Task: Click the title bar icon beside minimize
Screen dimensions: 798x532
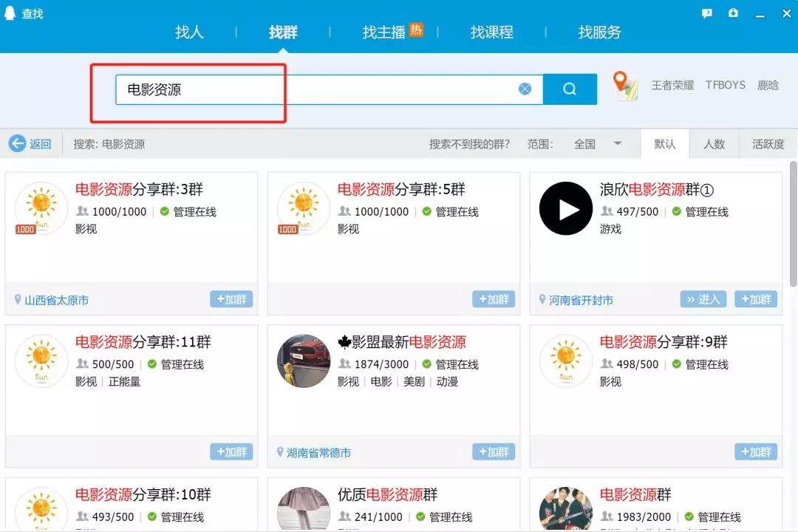Action: tap(733, 13)
